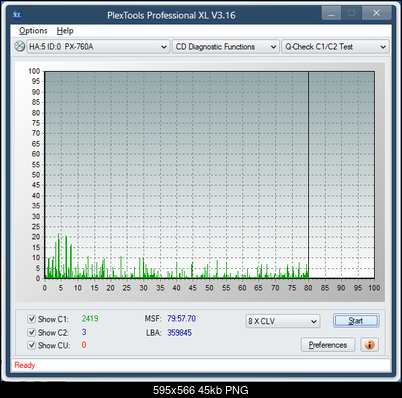Open Preferences
Screen dimensions: 402x398
(328, 345)
